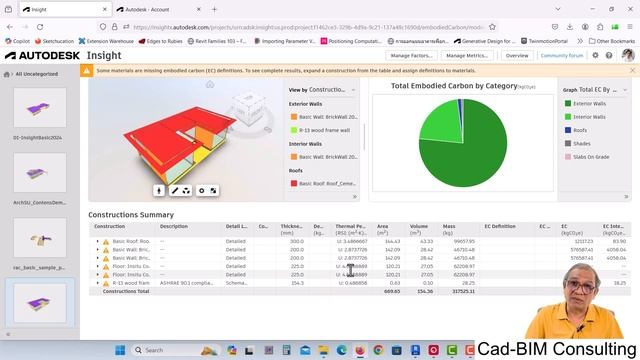This screenshot has width=640, height=360.
Task: Open a new browser tab
Action: 214,9
